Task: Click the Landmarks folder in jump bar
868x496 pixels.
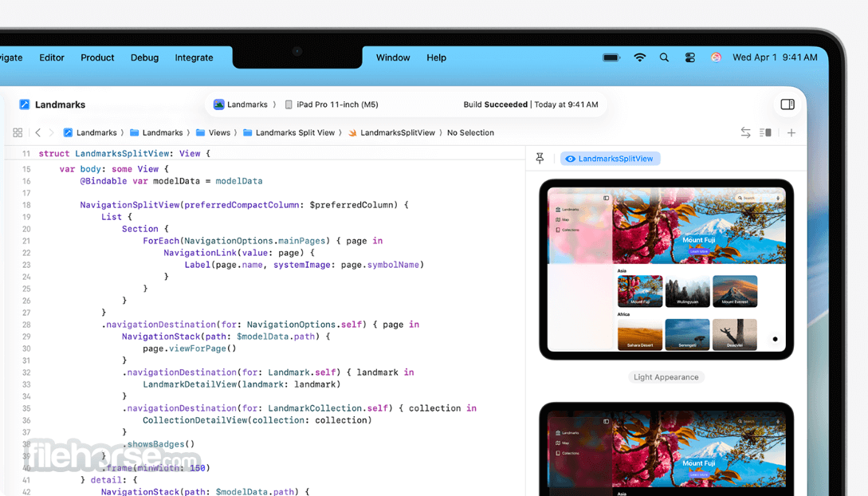Action: coord(156,132)
